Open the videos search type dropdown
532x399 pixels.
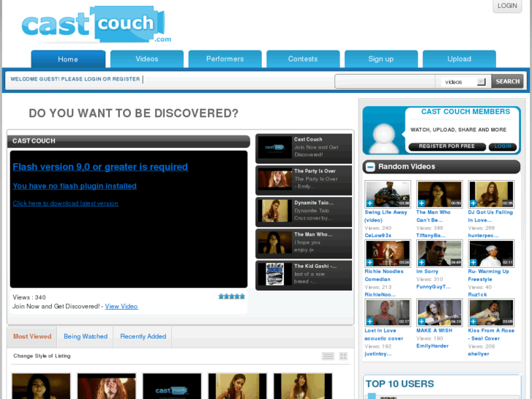click(463, 81)
